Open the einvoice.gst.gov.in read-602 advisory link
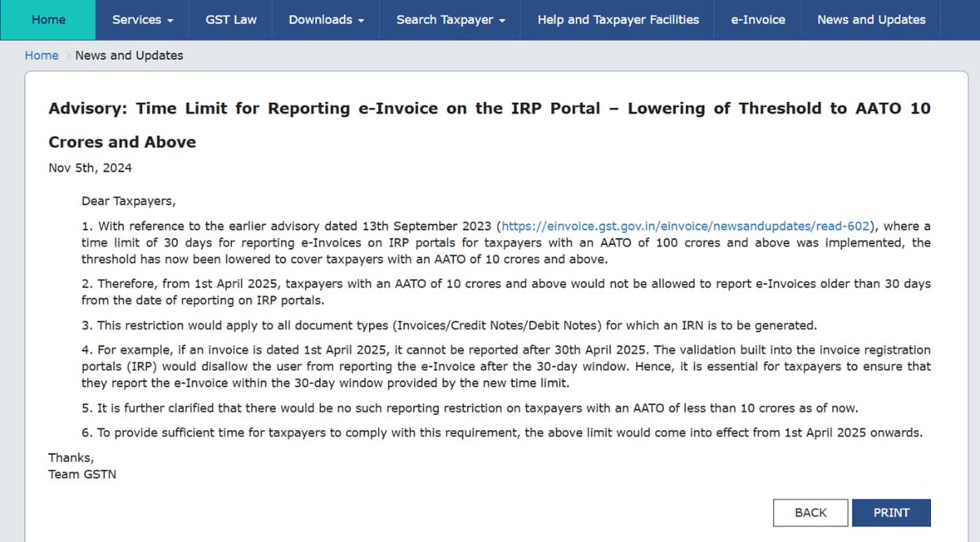This screenshot has width=980, height=542. (x=686, y=226)
